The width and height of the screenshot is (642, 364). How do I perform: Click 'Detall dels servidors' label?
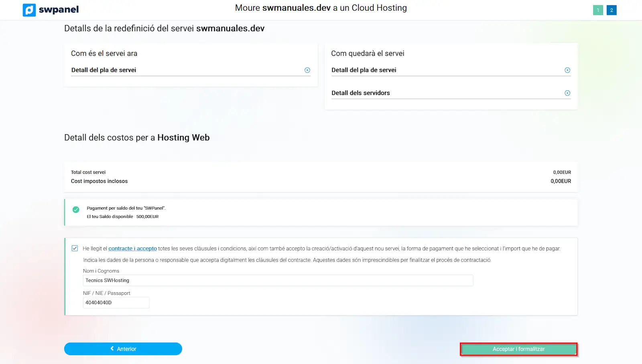click(x=360, y=93)
